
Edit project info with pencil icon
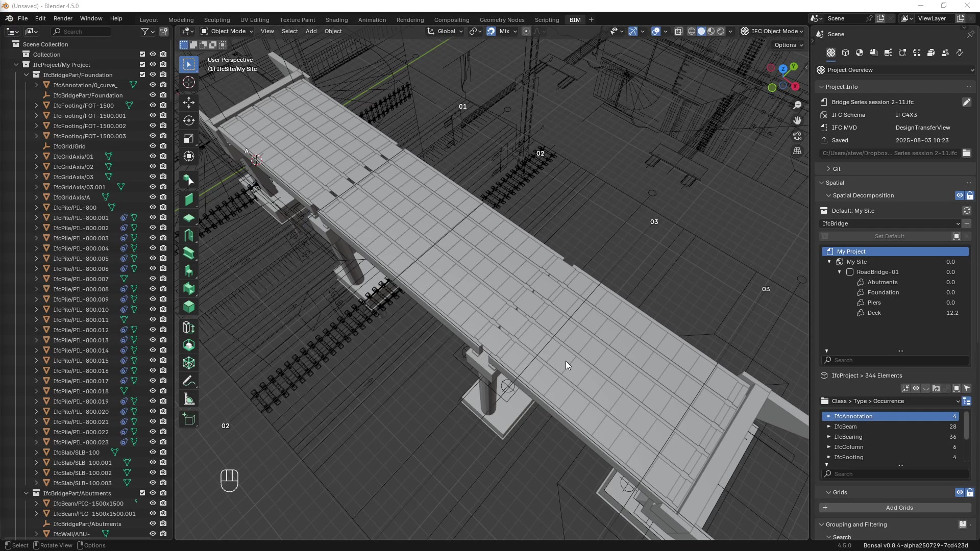(x=966, y=102)
